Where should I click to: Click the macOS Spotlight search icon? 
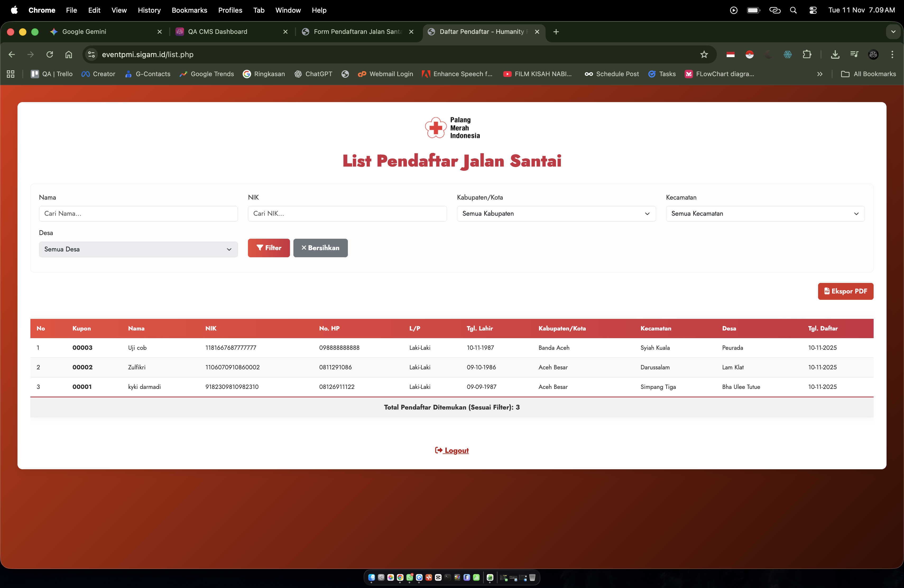coord(793,10)
